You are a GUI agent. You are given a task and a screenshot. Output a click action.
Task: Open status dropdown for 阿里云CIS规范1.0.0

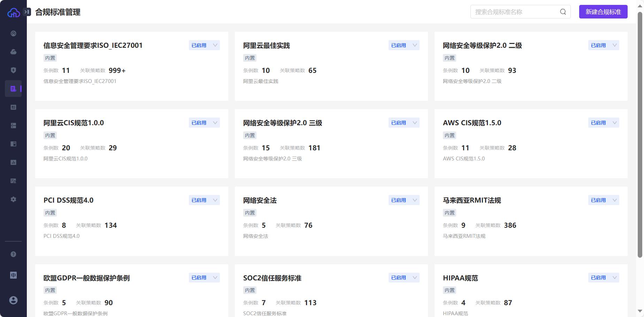pos(204,123)
